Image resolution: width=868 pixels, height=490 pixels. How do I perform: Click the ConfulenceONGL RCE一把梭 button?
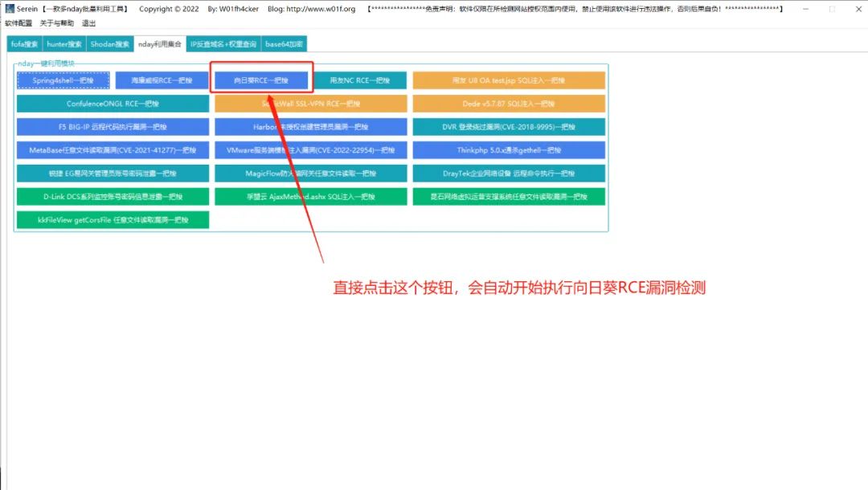point(113,104)
